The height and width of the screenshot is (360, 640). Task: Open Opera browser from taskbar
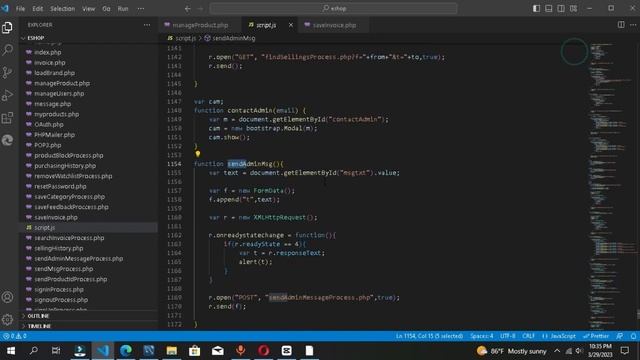pos(263,351)
